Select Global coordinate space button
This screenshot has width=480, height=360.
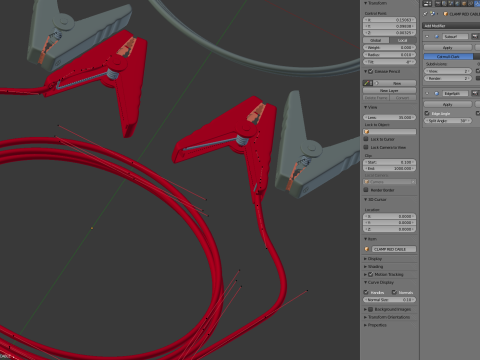(376, 40)
